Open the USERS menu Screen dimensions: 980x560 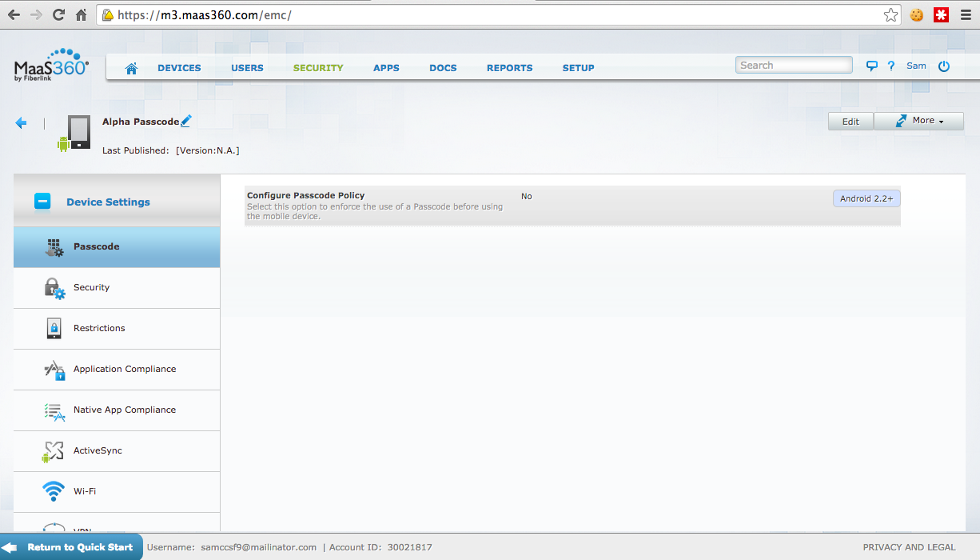(x=247, y=68)
